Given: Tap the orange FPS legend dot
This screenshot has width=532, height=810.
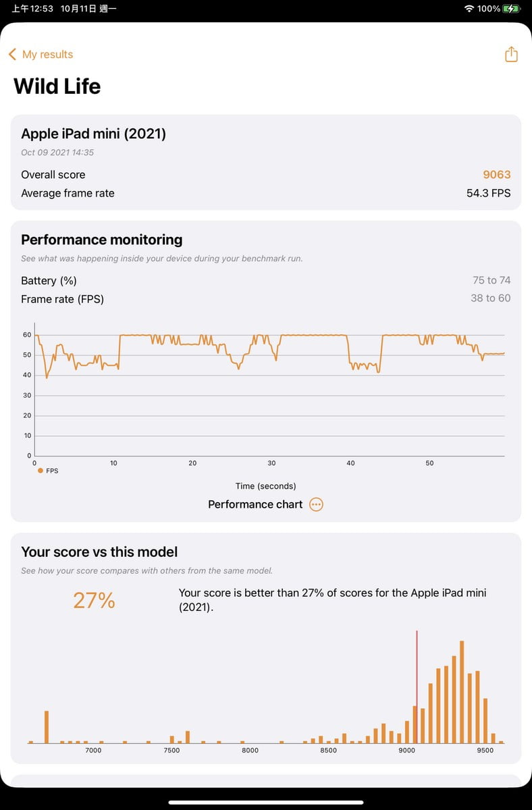Looking at the screenshot, I should pyautogui.click(x=41, y=470).
